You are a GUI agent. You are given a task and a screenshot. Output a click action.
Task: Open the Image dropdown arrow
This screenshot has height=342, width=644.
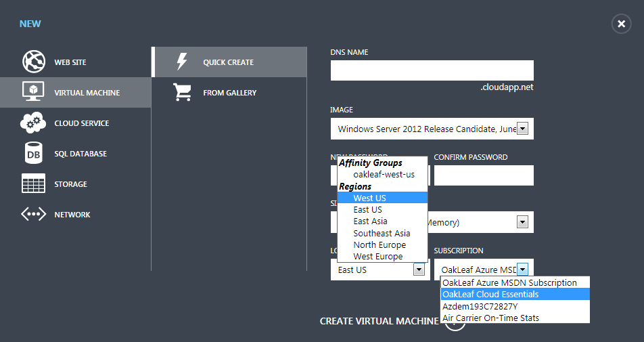coord(522,129)
